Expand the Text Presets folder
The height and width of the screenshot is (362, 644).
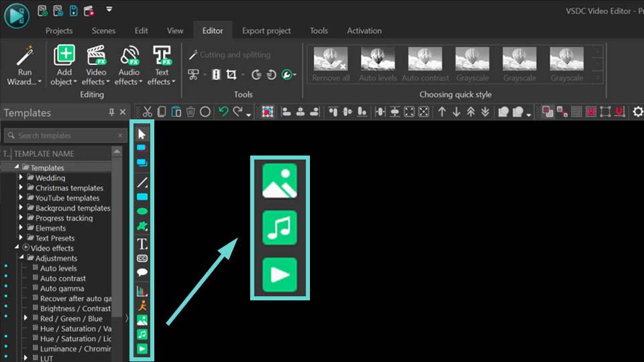(21, 237)
